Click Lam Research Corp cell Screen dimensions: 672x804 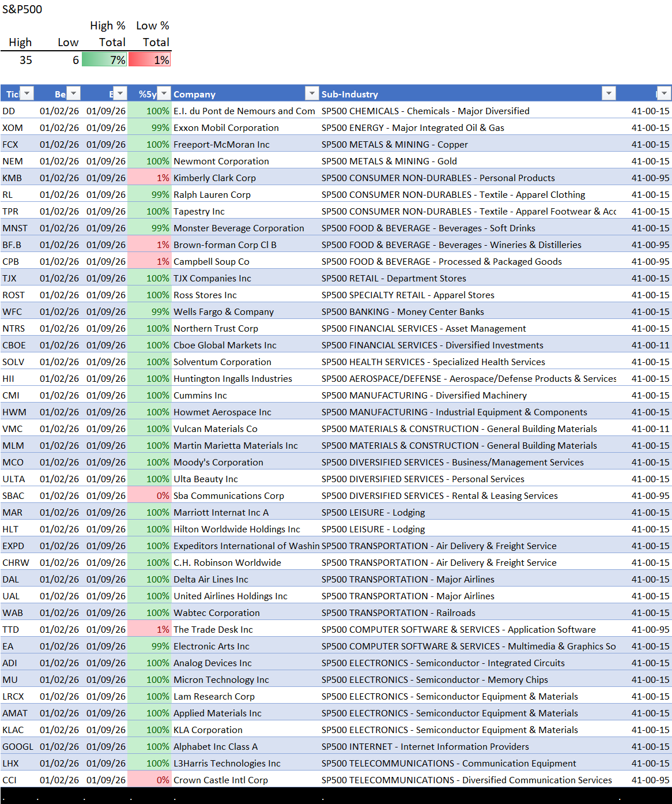(246, 696)
